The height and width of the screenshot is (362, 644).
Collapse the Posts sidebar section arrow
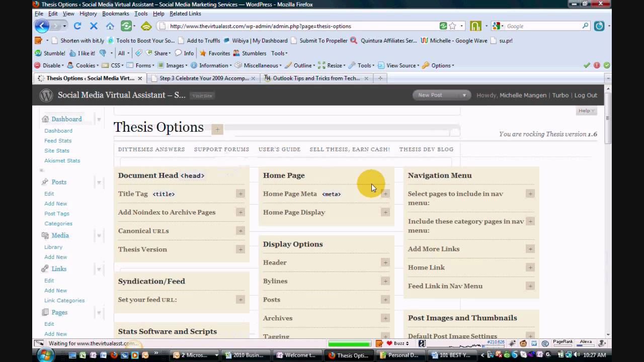coord(99,183)
